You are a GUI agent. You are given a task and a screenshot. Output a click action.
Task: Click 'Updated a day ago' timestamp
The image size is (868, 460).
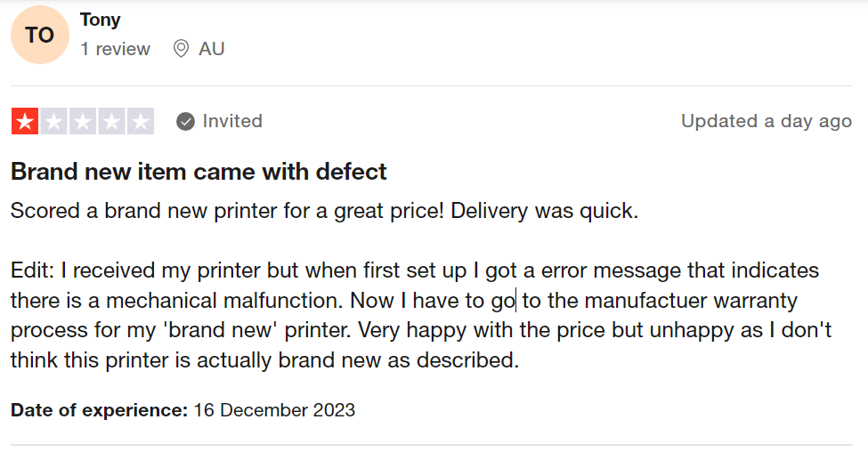point(766,121)
